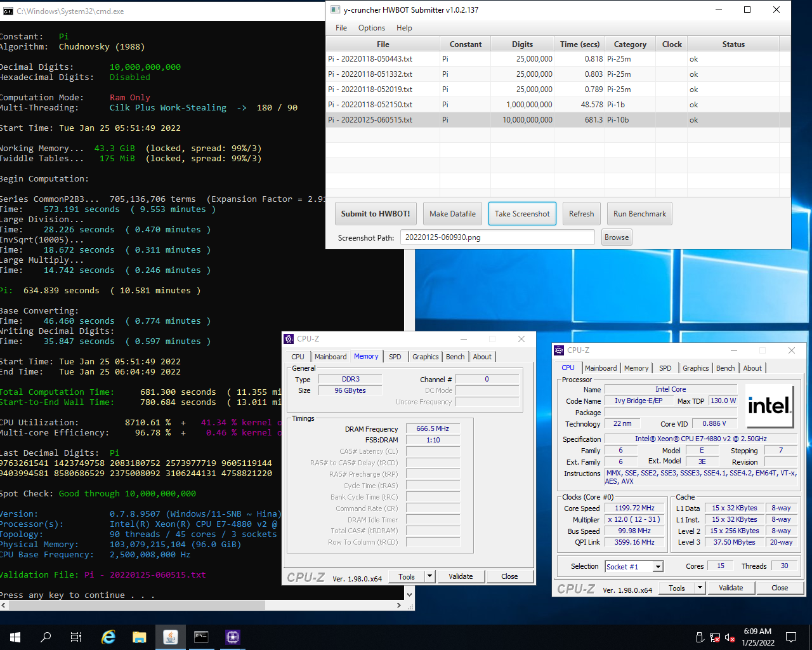The height and width of the screenshot is (650, 812).
Task: Switch to Mainboard tab in Memory CPU-Z window
Action: click(x=331, y=357)
